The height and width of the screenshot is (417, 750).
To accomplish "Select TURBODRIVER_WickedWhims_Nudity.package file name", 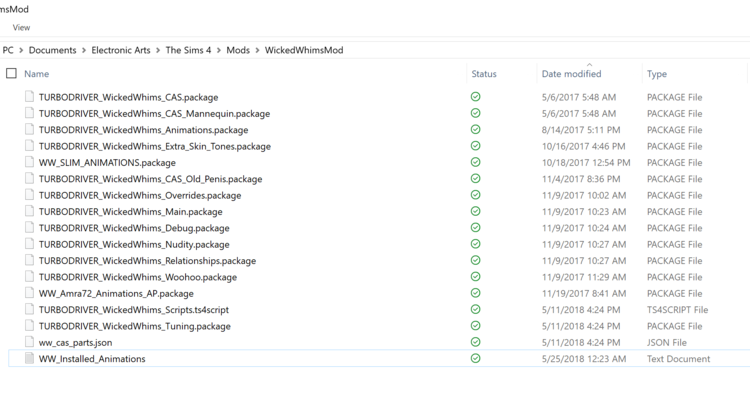I will coord(134,244).
